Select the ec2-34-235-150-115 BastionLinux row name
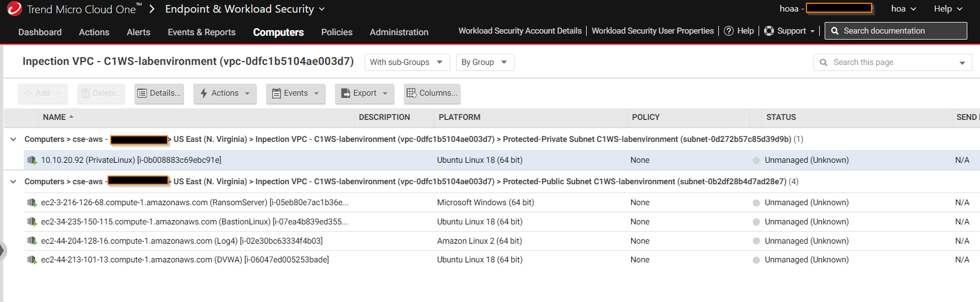980x302 pixels. 194,222
